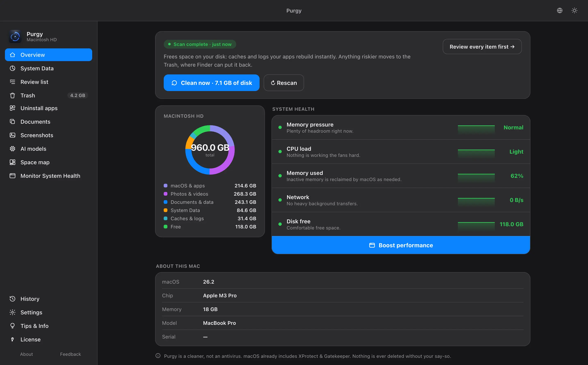
Task: Click the Rescan button
Action: pyautogui.click(x=284, y=83)
